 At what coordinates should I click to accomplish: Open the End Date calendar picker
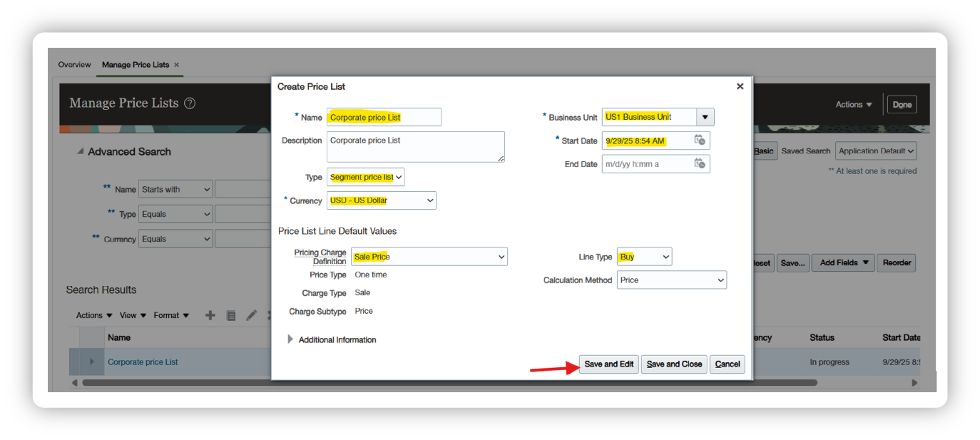[699, 164]
